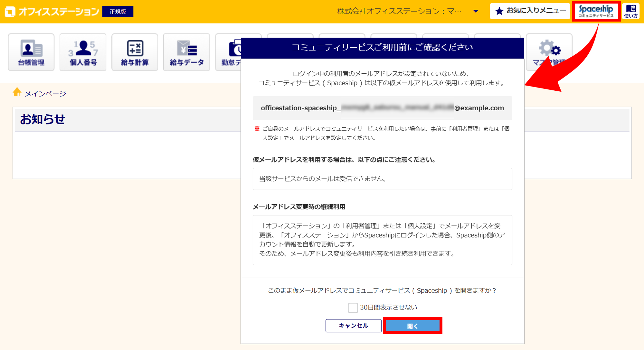Click the 開く button
644x350 pixels.
[412, 326]
